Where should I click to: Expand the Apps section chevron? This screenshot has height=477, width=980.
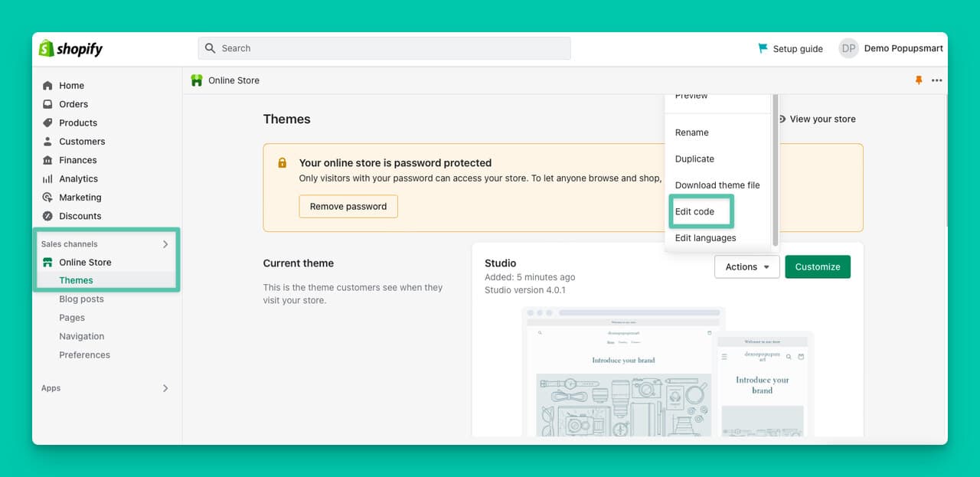point(165,388)
